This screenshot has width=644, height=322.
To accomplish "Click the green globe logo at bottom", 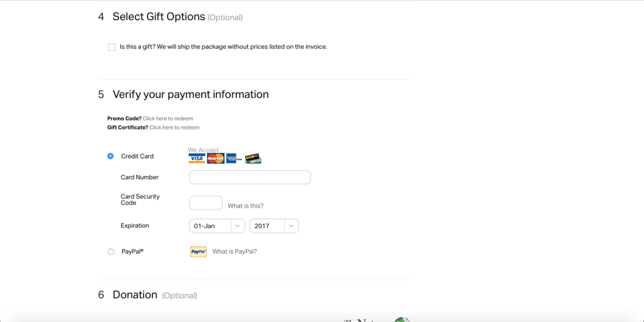I will pos(402,319).
